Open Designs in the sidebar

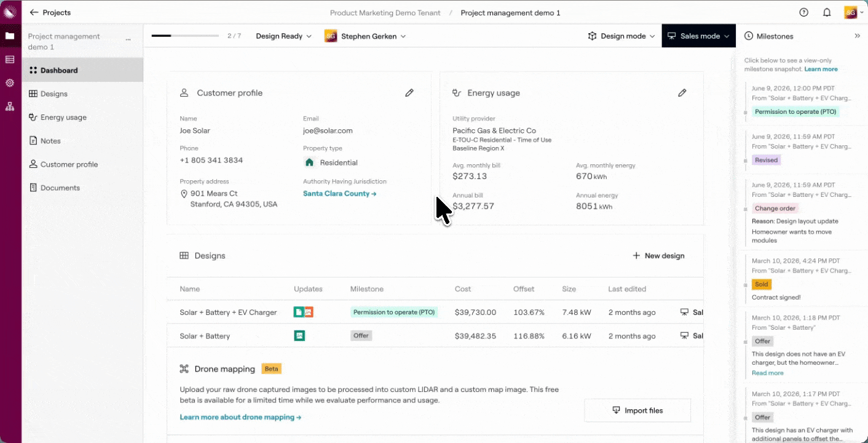[82, 94]
